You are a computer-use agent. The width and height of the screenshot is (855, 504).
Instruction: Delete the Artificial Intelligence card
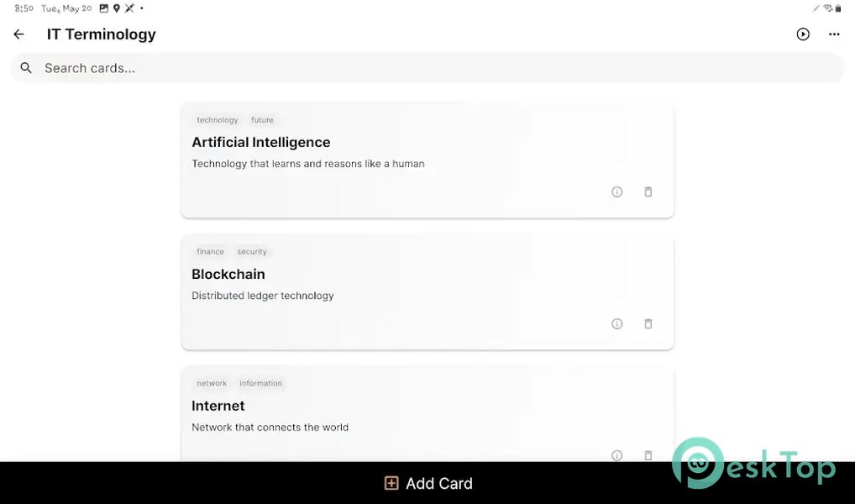(x=648, y=192)
